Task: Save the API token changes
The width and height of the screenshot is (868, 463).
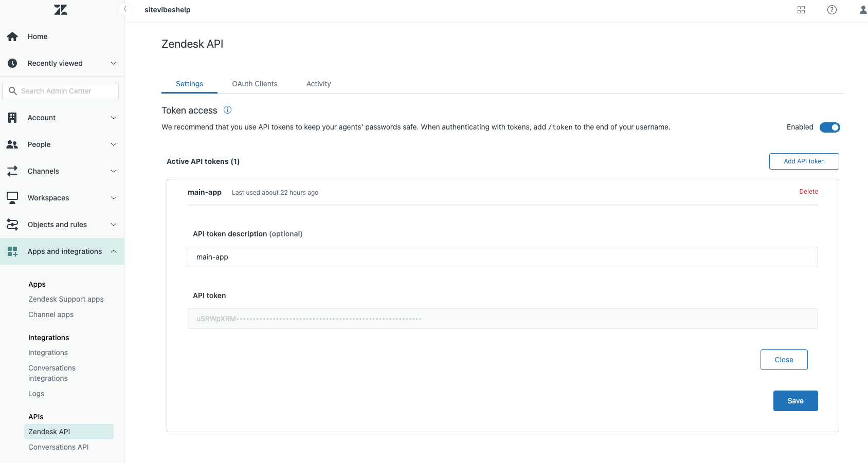Action: point(795,401)
